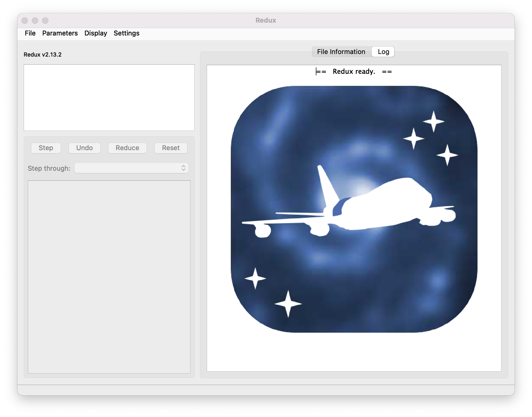Image resolution: width=532 pixels, height=417 pixels.
Task: Click the Step button
Action: pos(46,148)
